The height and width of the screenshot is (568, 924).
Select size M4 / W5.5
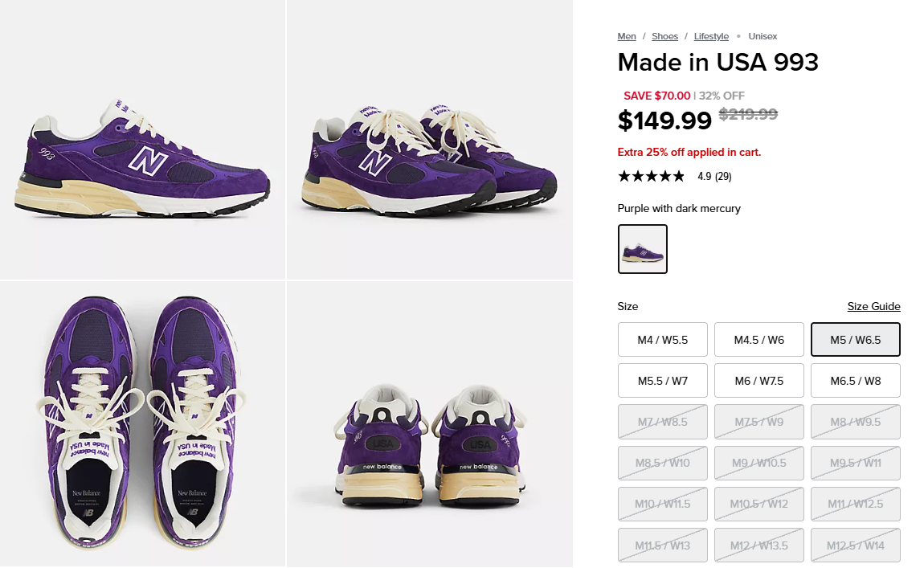pos(663,340)
